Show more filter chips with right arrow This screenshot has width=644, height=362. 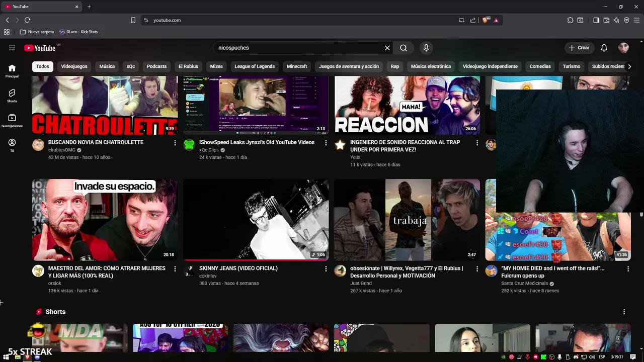pos(629,66)
